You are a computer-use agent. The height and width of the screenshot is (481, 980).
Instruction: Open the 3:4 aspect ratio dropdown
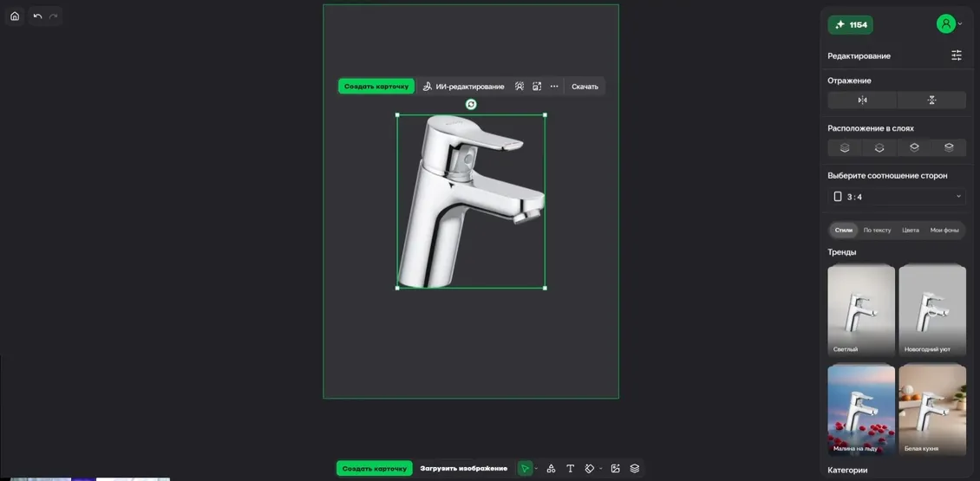[x=897, y=197]
